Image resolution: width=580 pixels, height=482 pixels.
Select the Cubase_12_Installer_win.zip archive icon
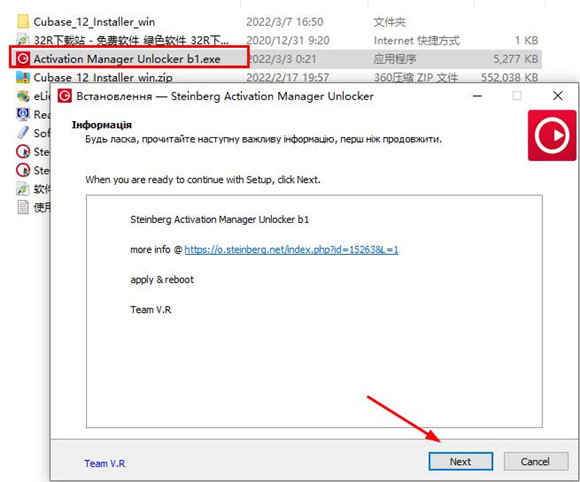coord(23,77)
